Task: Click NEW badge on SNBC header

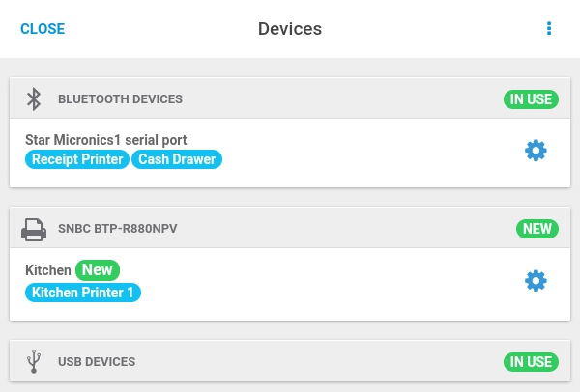Action: tap(537, 229)
